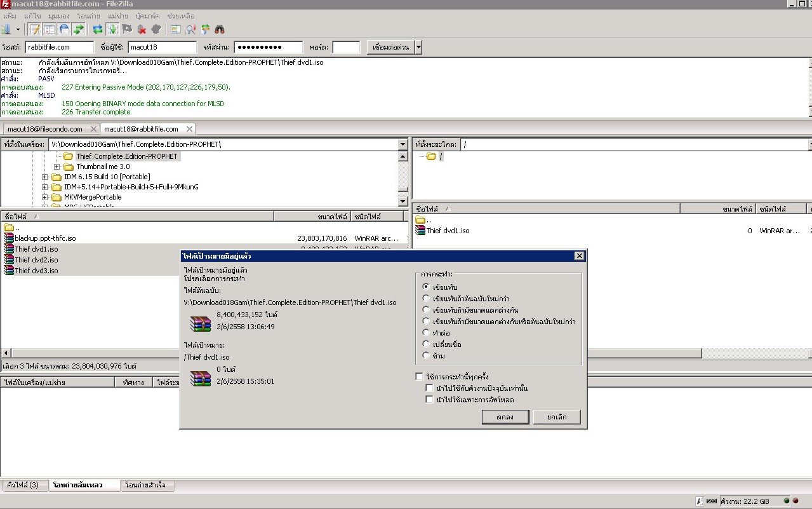This screenshot has height=509, width=812.
Task: Check นำไปใช้กับคิวงานปัจจุบันเท่านั้น box
Action: point(430,388)
